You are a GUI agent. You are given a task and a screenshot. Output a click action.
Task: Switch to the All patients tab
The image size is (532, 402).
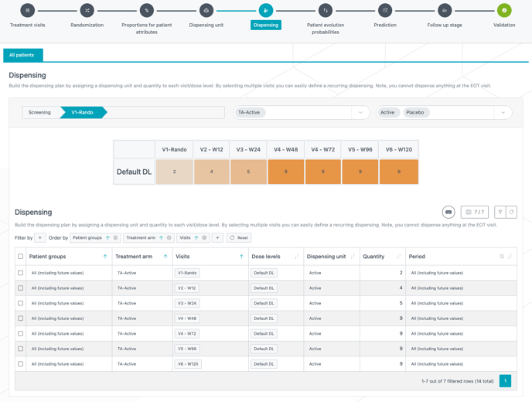(x=22, y=55)
